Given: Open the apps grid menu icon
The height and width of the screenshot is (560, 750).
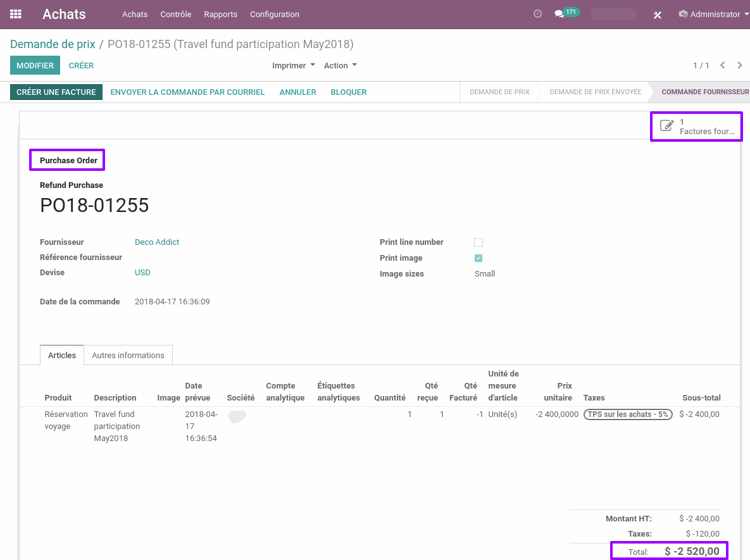Looking at the screenshot, I should tap(16, 14).
